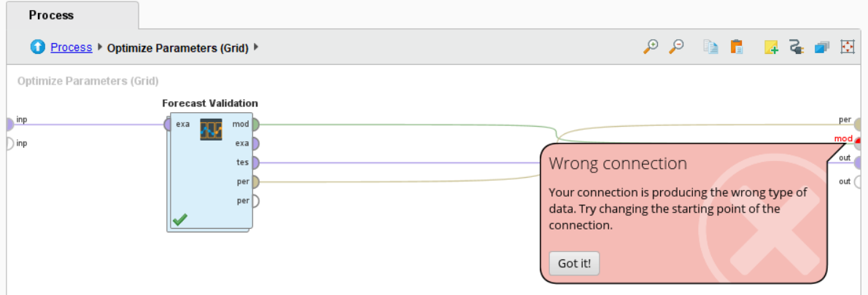Click the red mod error port on right
The image size is (868, 295).
pos(858,140)
